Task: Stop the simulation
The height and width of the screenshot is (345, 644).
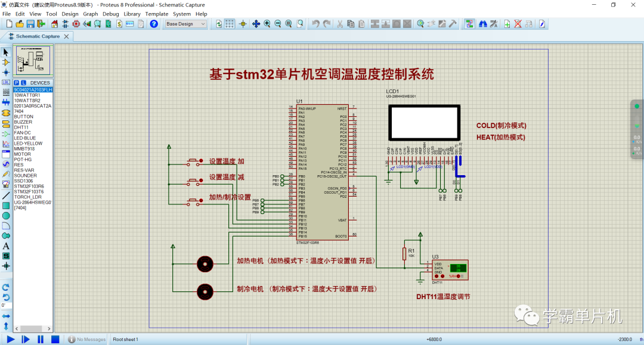Action: coord(55,339)
